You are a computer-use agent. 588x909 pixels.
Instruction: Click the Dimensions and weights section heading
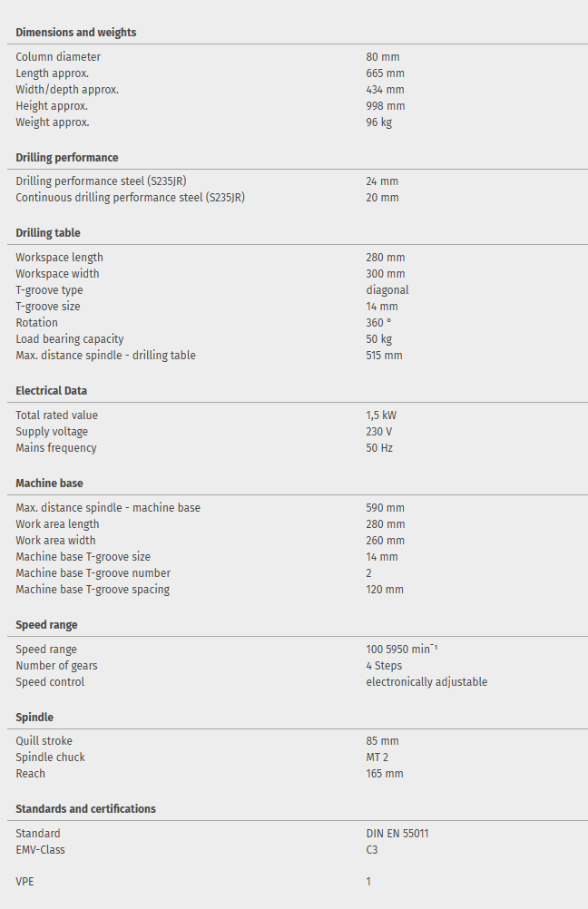(x=76, y=33)
